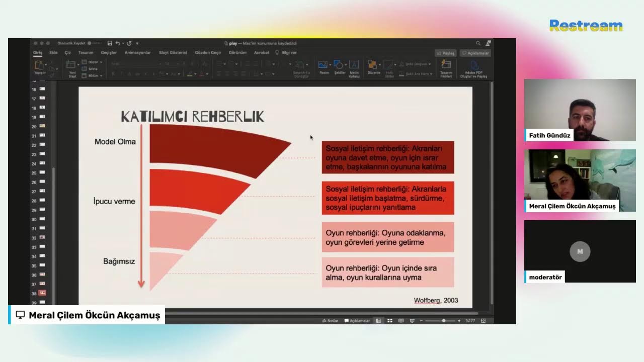The width and height of the screenshot is (644, 362).
Task: Open the Yapıştır dropdown arrow
Action: [x=46, y=65]
